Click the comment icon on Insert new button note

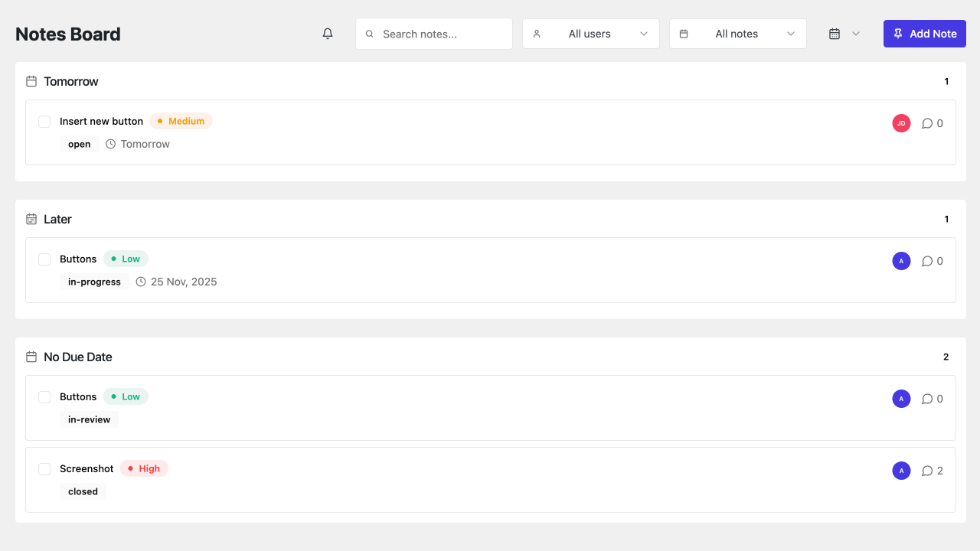coord(927,123)
